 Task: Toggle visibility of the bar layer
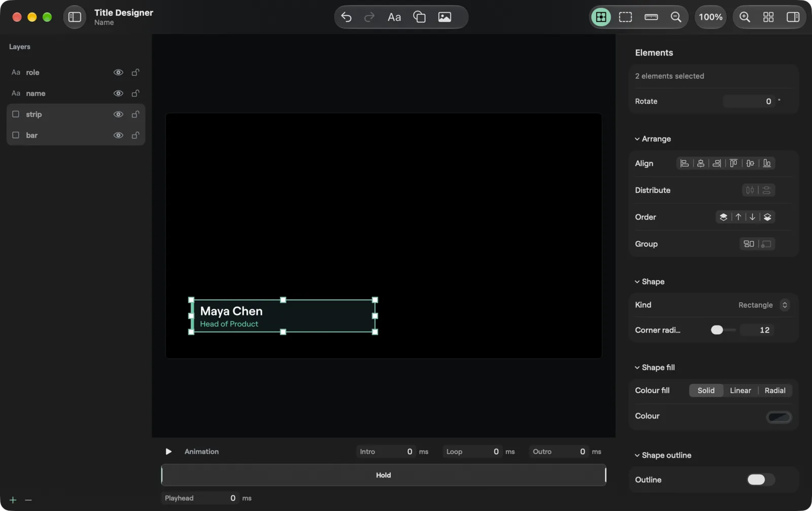pos(118,135)
